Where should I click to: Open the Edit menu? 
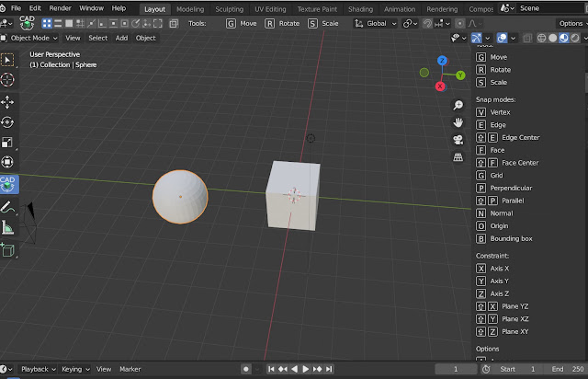point(35,8)
